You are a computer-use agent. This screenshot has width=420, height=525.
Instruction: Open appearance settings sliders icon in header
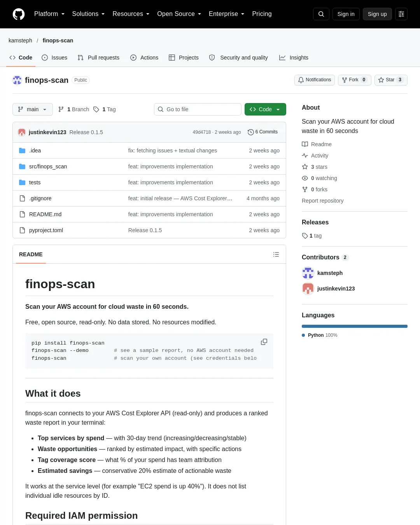[x=401, y=14]
